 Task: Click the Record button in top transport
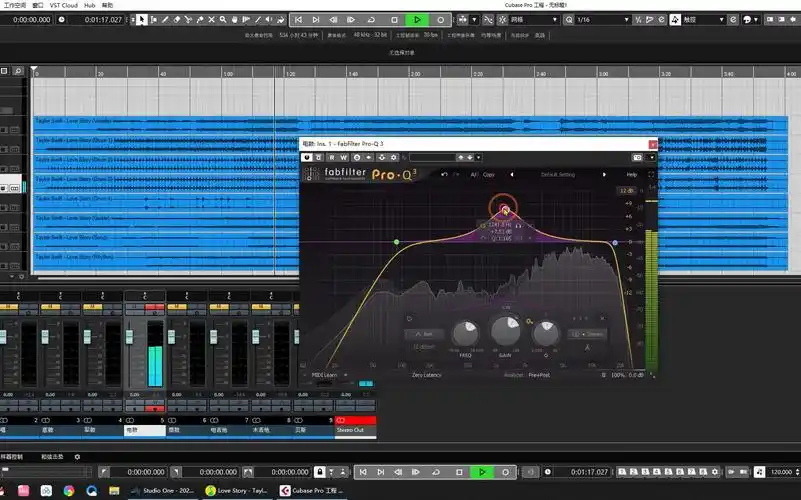[441, 19]
